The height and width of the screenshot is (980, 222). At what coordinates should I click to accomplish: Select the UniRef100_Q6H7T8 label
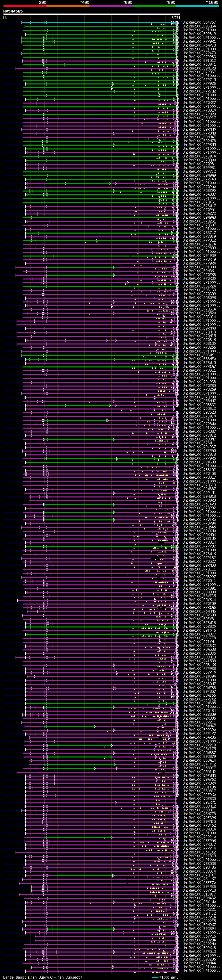(199, 814)
